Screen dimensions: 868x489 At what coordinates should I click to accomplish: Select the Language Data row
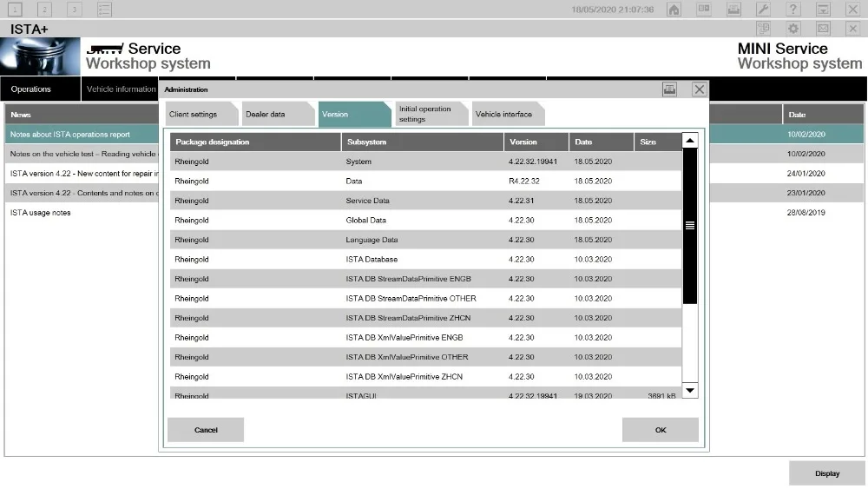point(425,240)
